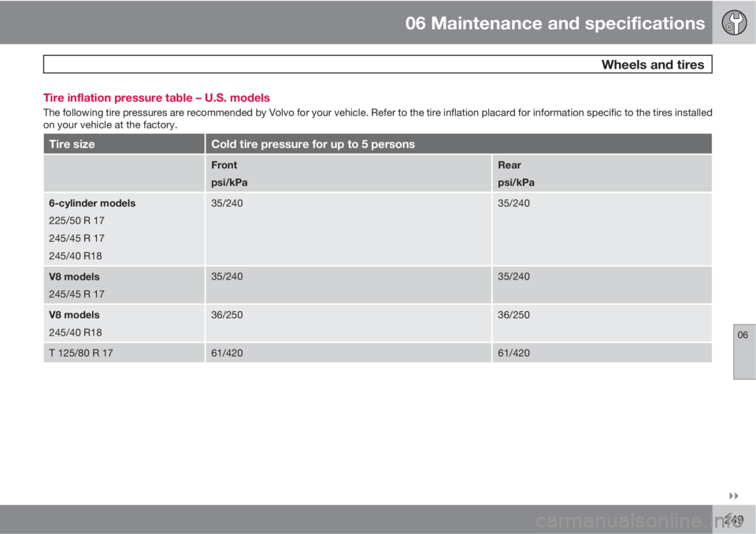Click the 'Front psi/kPa' subheader cell
Screen dimensions: 756x534
348,173
